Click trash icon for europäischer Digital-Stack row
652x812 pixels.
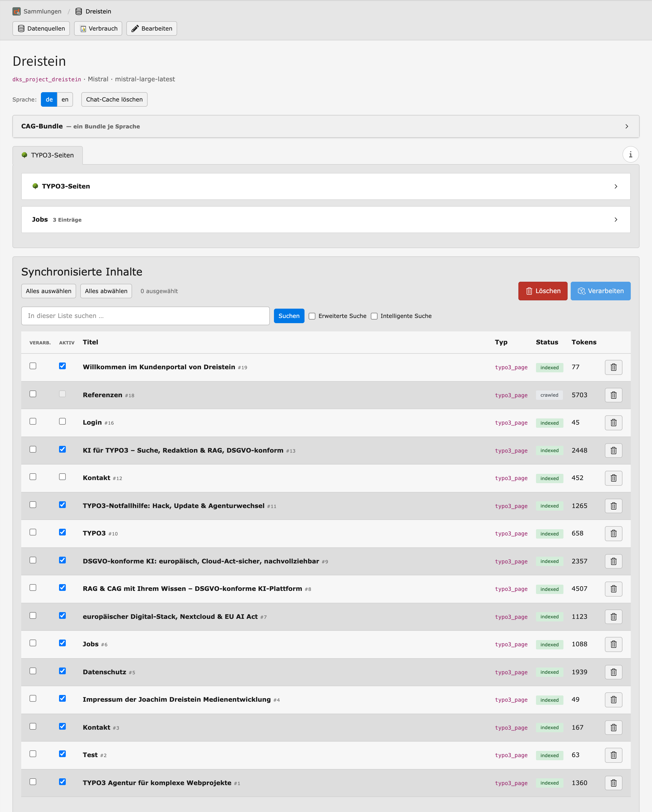(613, 617)
